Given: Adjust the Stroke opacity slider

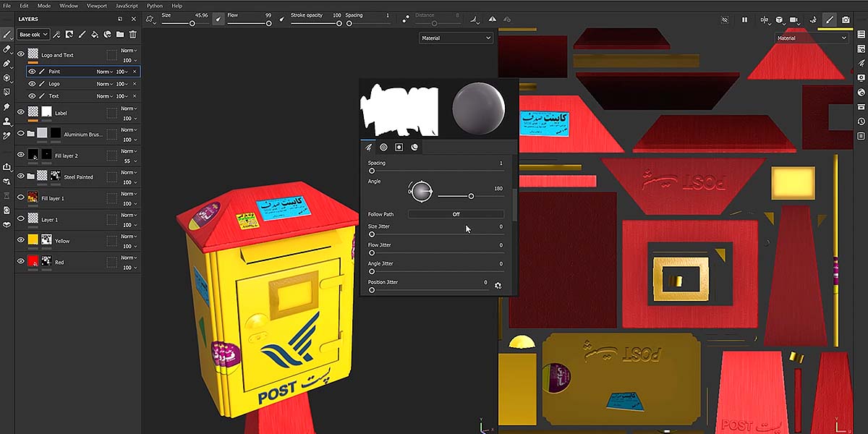Looking at the screenshot, I should (x=316, y=23).
